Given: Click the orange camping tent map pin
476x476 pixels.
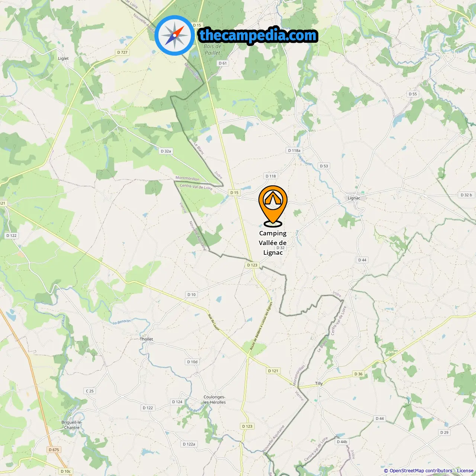Looking at the screenshot, I should click(x=273, y=206).
